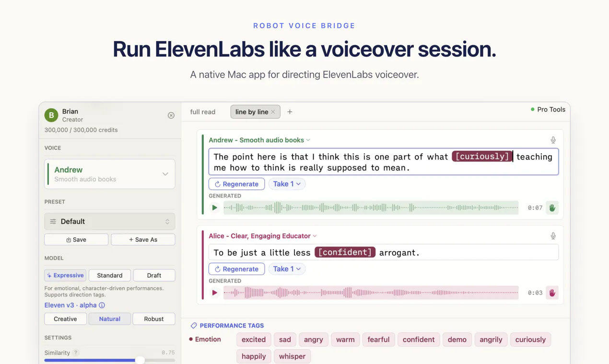
Task: Switch the model to Draft
Action: point(154,275)
